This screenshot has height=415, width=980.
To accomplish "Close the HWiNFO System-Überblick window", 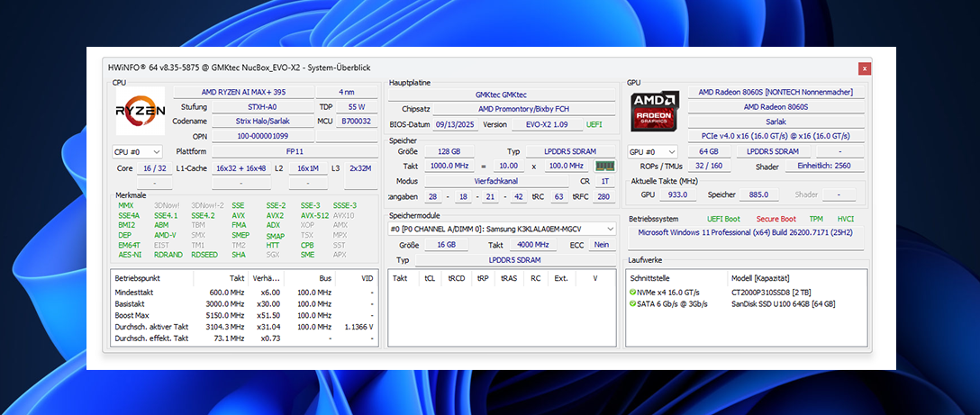I will pos(865,68).
